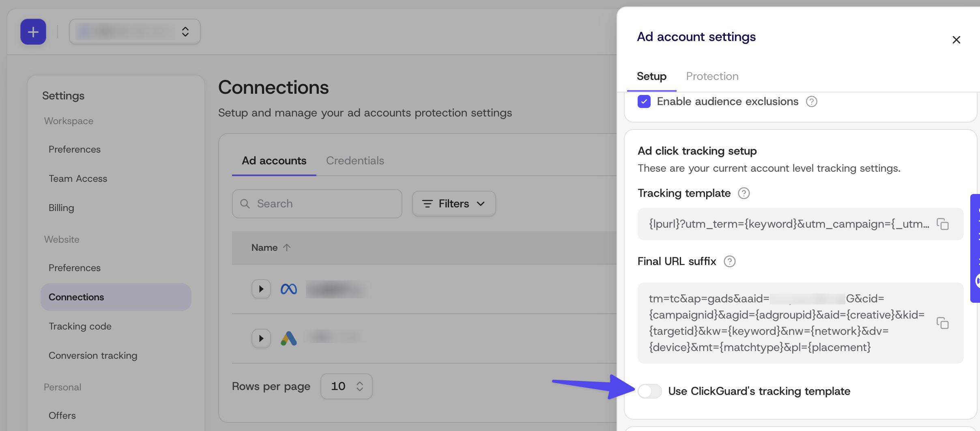This screenshot has width=980, height=431.
Task: Open Team Access settings
Action: 78,179
